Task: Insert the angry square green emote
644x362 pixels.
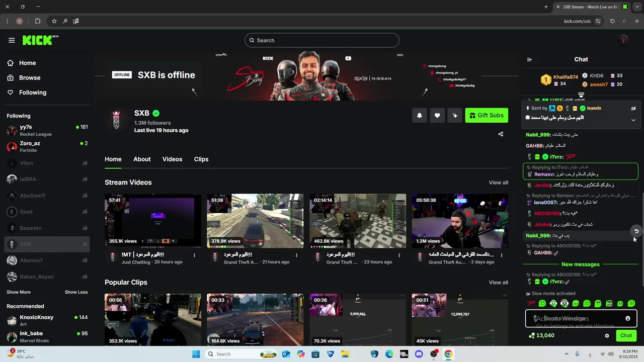Action: point(609,303)
